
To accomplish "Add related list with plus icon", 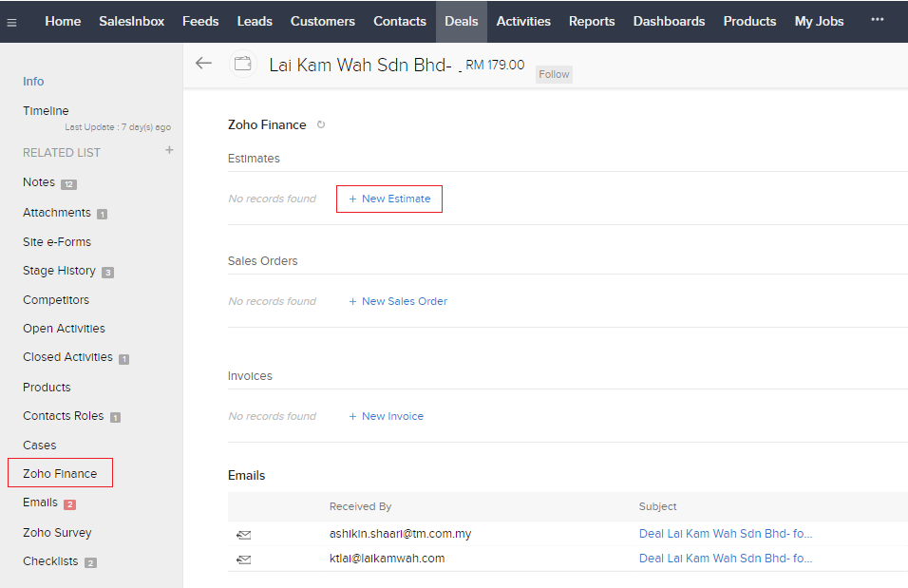I will click(x=169, y=150).
